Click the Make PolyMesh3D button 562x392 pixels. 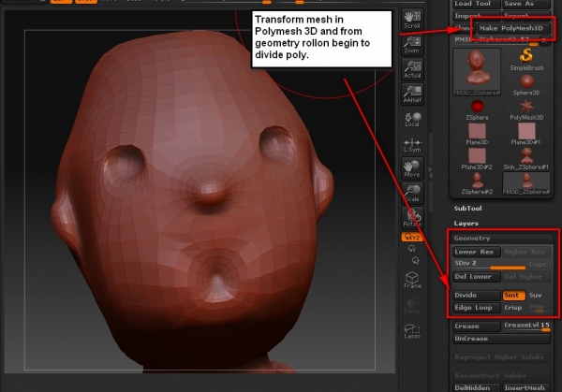pyautogui.click(x=513, y=28)
